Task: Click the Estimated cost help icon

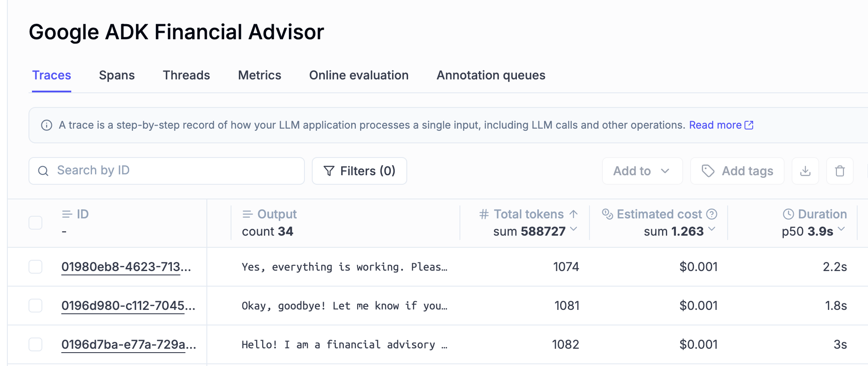Action: (712, 214)
